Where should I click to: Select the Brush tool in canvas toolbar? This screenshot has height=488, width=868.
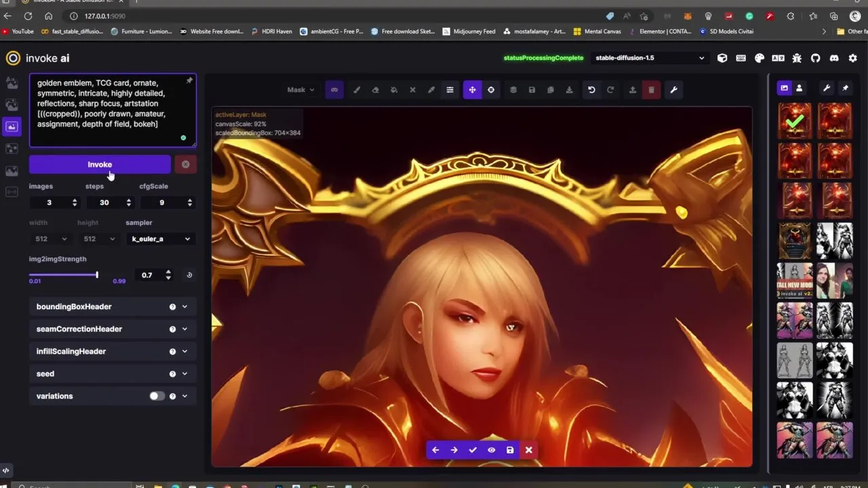(x=357, y=89)
